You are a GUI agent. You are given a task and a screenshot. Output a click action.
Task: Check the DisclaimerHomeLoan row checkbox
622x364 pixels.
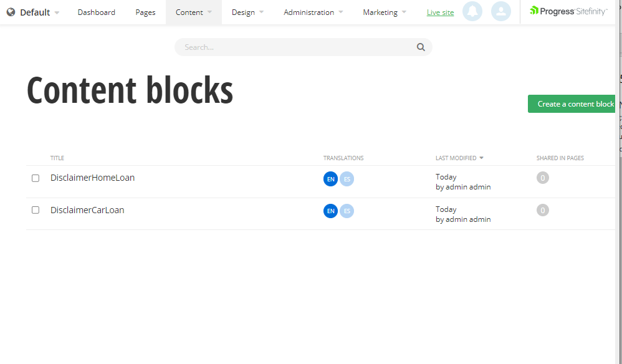(x=36, y=178)
